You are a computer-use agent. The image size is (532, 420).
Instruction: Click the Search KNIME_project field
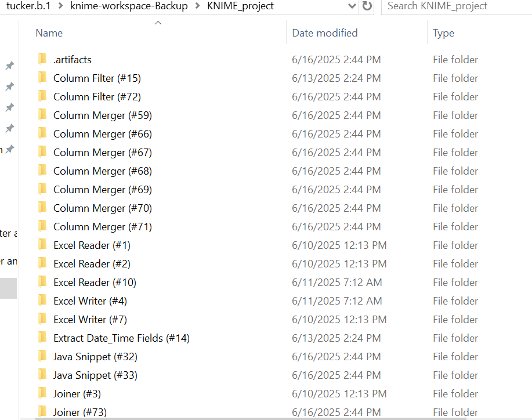[x=457, y=6]
